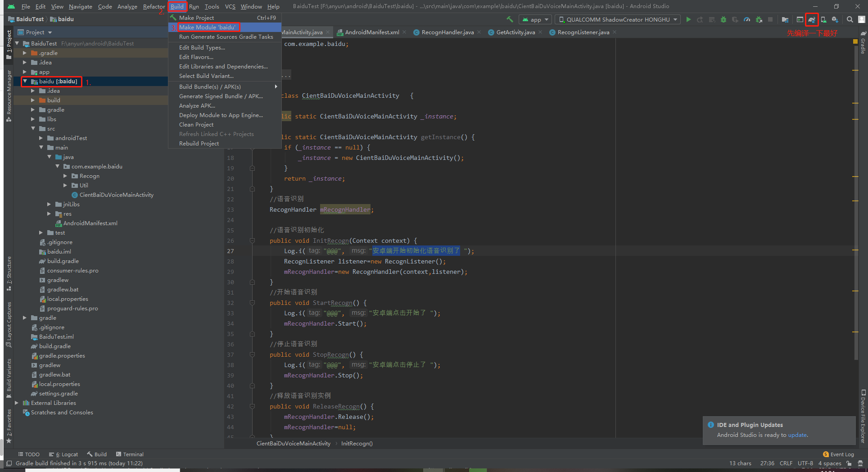868x472 pixels.
Task: Open the VCS menu
Action: coord(230,6)
